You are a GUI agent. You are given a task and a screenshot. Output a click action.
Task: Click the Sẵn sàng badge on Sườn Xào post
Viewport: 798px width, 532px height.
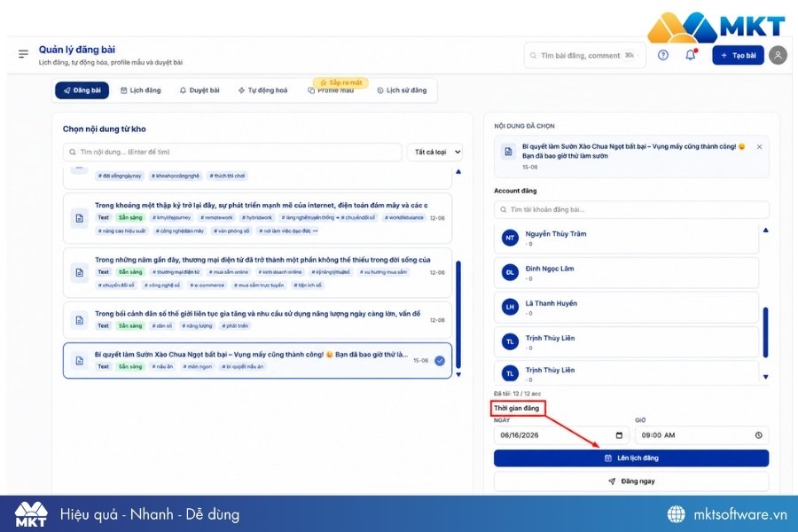[x=130, y=366]
